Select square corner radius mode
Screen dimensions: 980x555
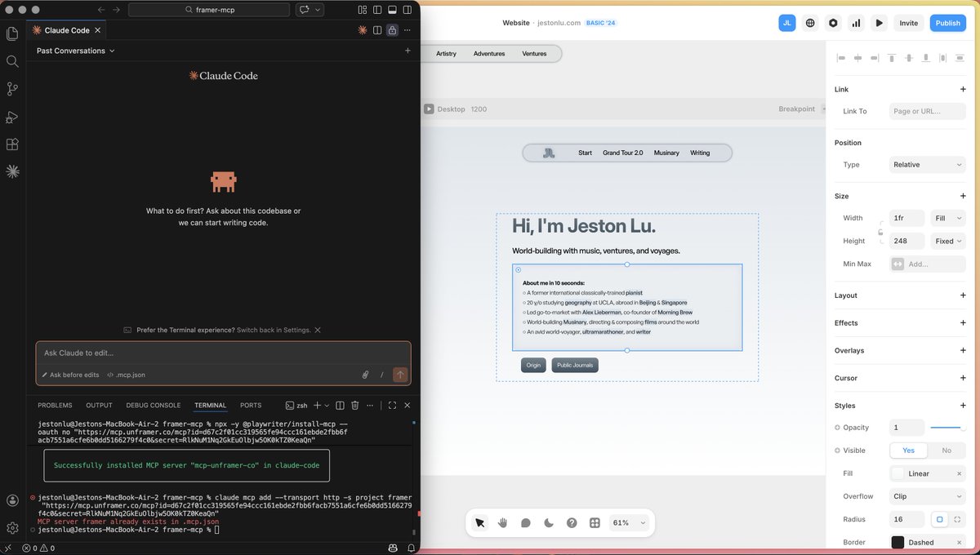pyautogui.click(x=939, y=519)
